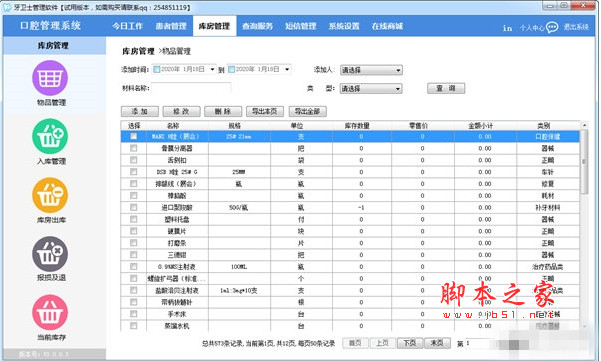
Task: Open the 个人中心 chat bubble icon
Action: tap(552, 27)
